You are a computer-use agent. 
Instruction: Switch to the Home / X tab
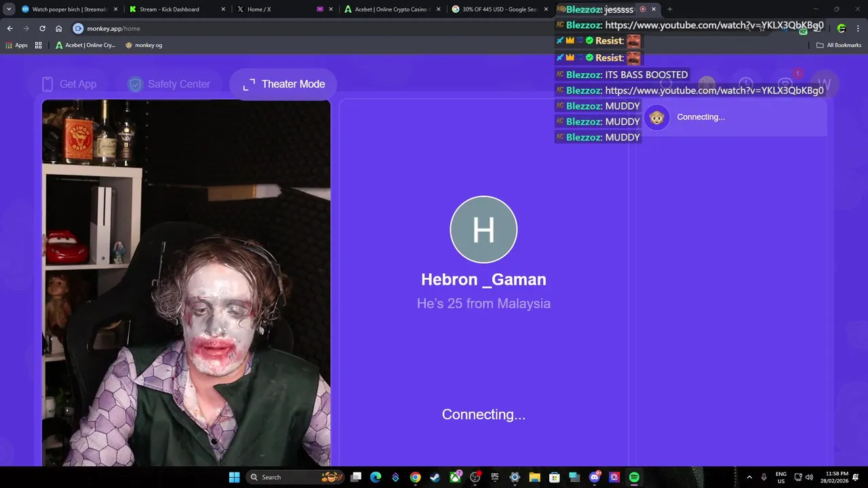pos(285,9)
